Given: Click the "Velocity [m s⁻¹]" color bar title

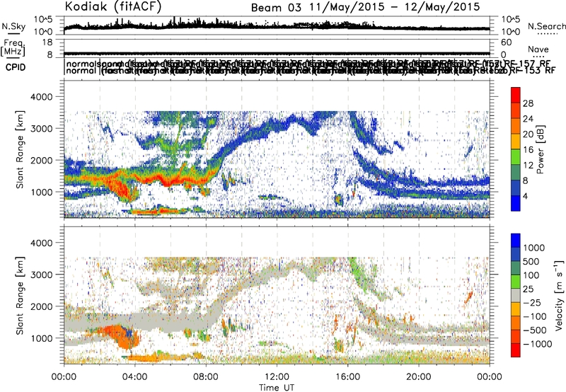Looking at the screenshot, I should point(559,295).
